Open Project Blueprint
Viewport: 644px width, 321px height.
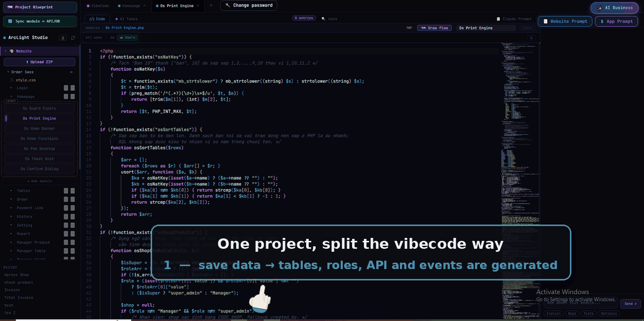(40, 7)
